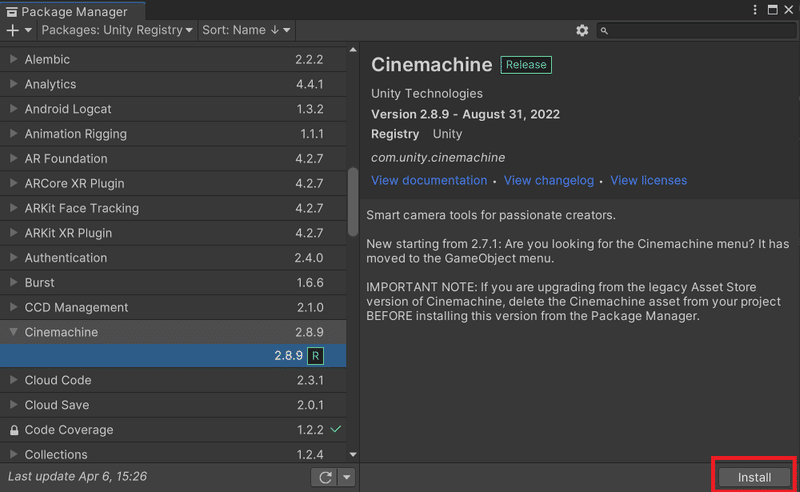This screenshot has height=492, width=800.
Task: Switch to the Package Manager tab
Action: [x=73, y=11]
